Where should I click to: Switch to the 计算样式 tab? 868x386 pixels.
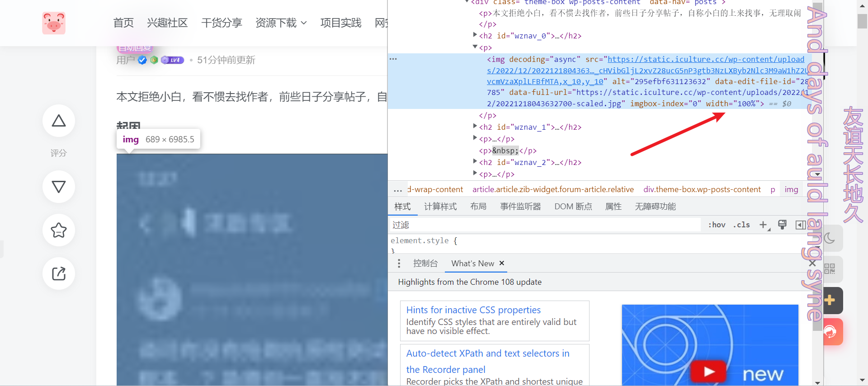[440, 207]
